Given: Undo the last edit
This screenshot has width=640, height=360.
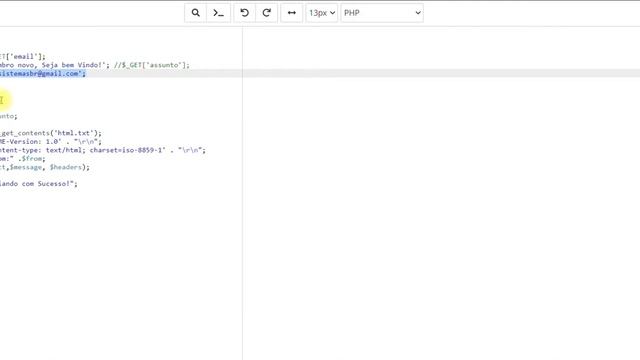Looking at the screenshot, I should click(244, 13).
